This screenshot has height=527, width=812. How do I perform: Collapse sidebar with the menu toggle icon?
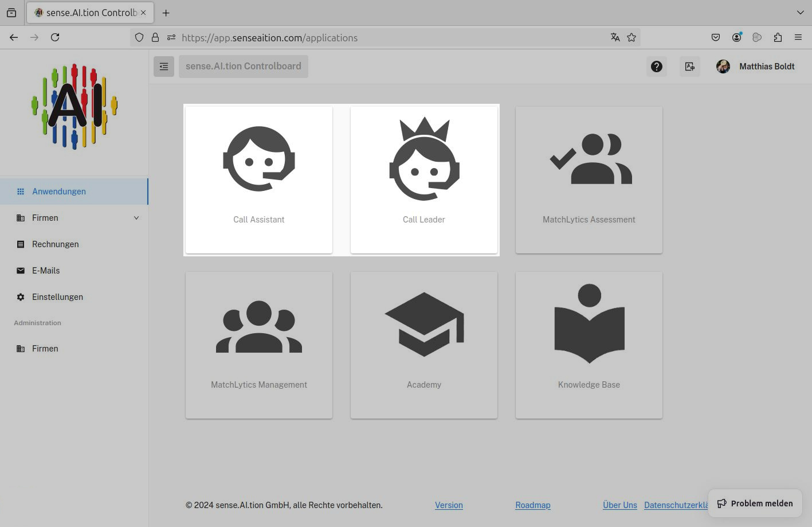coord(164,67)
